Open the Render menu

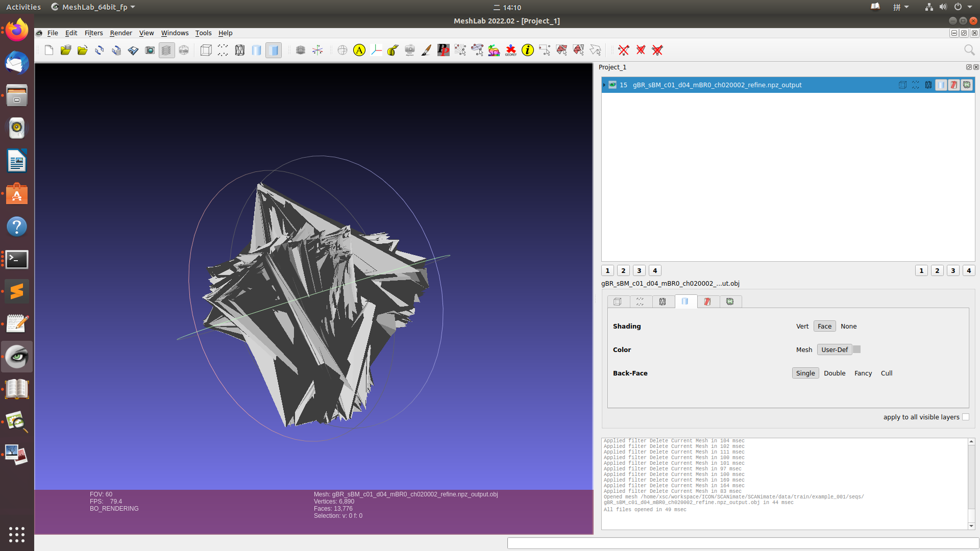pos(121,33)
